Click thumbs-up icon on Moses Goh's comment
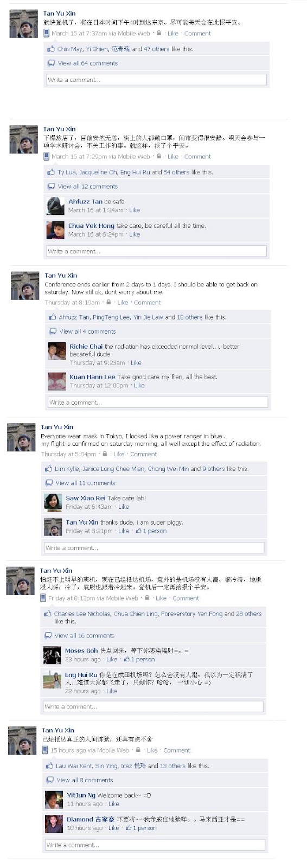 click(x=126, y=659)
